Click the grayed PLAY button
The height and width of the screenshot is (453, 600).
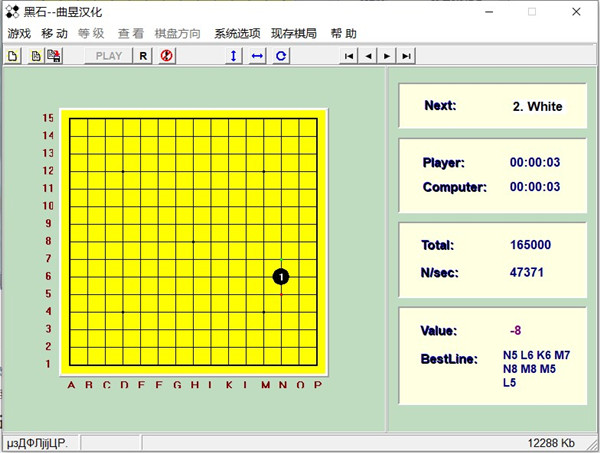[x=109, y=56]
